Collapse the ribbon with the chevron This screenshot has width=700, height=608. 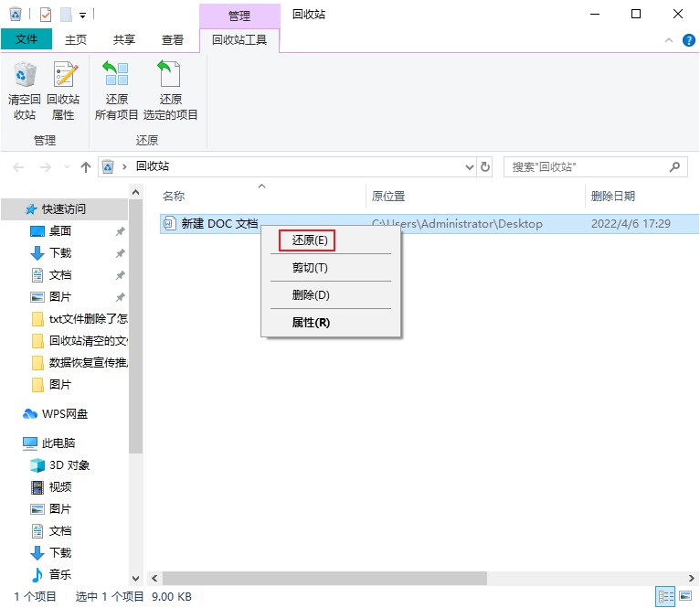(668, 40)
